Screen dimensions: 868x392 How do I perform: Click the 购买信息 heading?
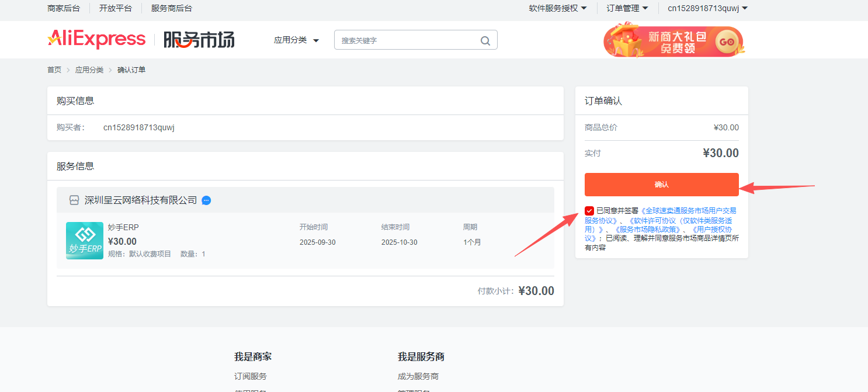click(75, 100)
